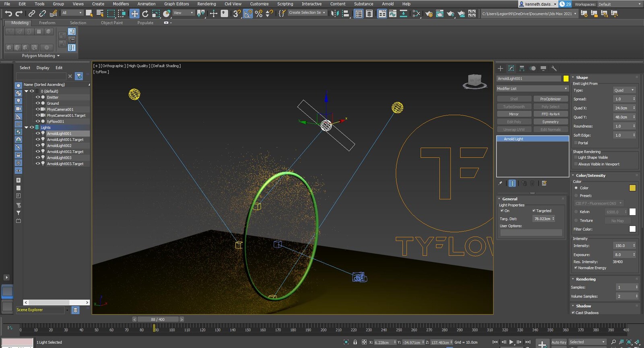Click the yellow light Color swatch
Screen dimensions: 644x348
(632, 188)
